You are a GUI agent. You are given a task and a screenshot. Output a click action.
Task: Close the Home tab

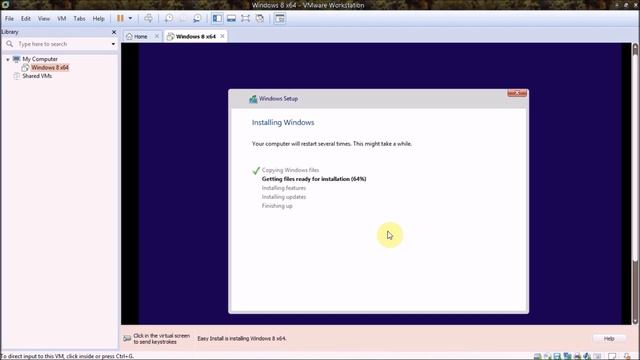tap(157, 36)
